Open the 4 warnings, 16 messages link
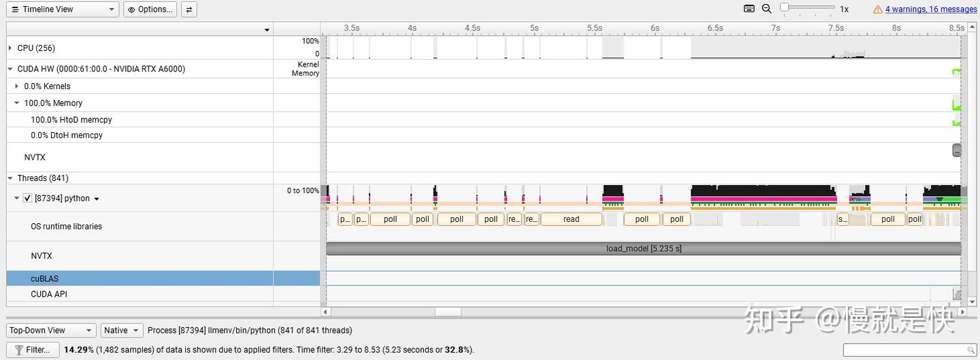The height and width of the screenshot is (360, 980). click(x=931, y=10)
